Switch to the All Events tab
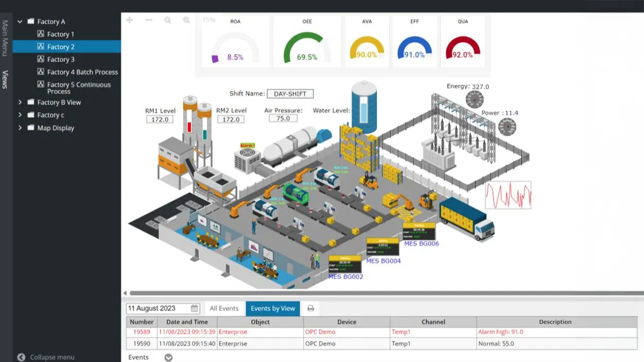 224,308
